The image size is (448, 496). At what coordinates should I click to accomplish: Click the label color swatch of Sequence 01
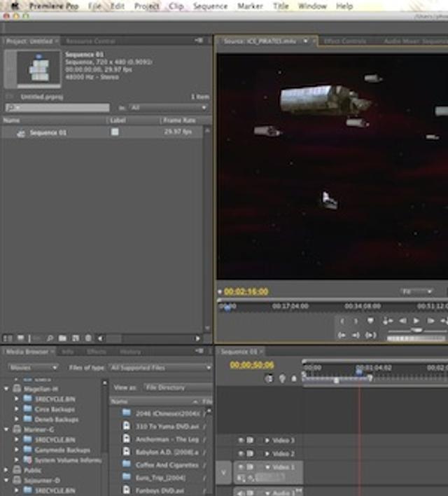(x=115, y=132)
